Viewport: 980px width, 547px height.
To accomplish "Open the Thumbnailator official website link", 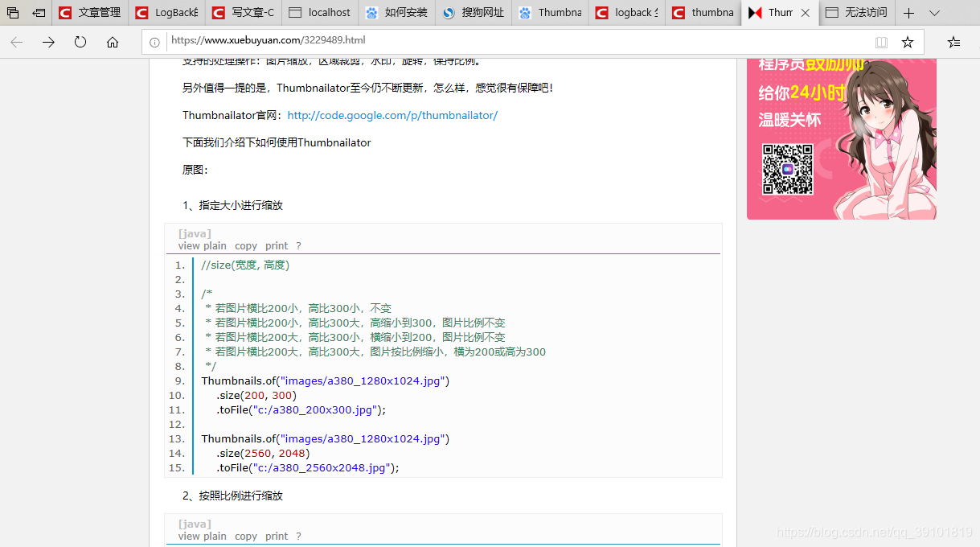I will click(392, 115).
